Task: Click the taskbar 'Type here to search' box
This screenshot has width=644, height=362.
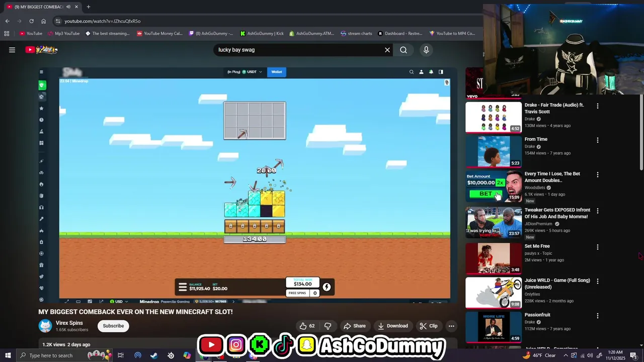Action: 64,355
